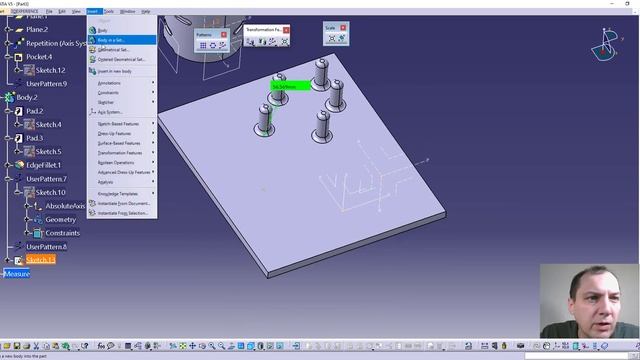Click the Save icon in bottom toolbar

(x=17, y=346)
